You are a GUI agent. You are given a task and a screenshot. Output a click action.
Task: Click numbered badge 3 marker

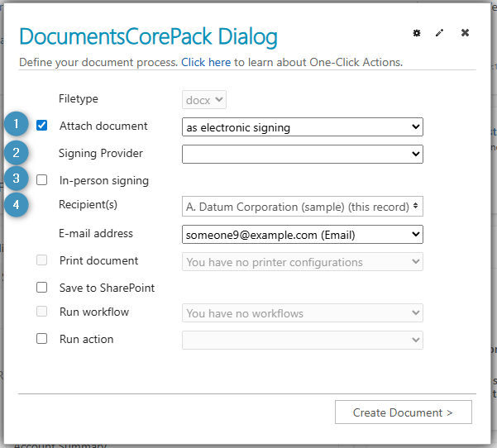pos(16,179)
